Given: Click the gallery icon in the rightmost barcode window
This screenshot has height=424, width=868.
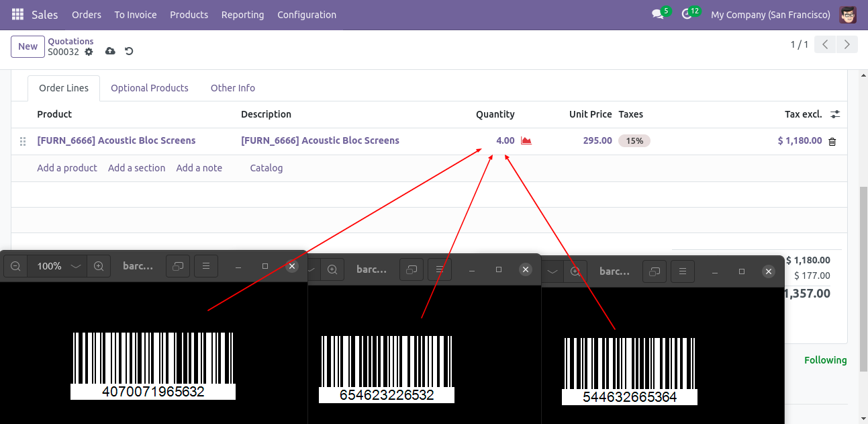Looking at the screenshot, I should 655,271.
